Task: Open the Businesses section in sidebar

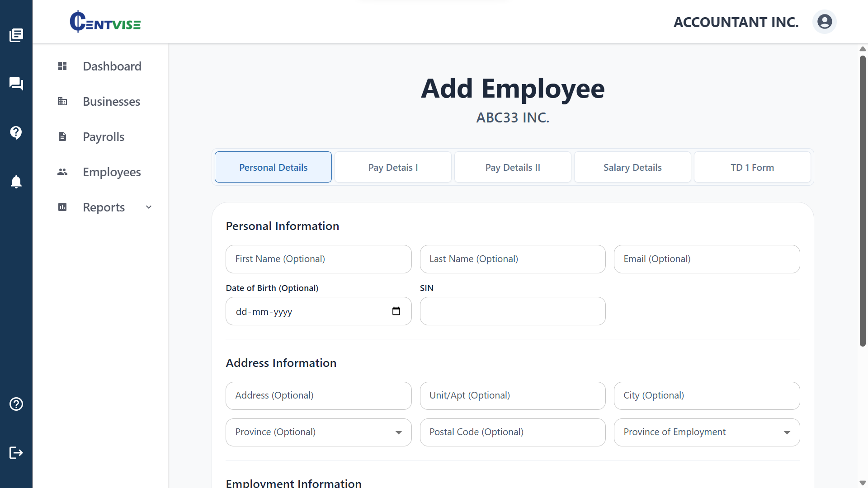Action: 111,101
